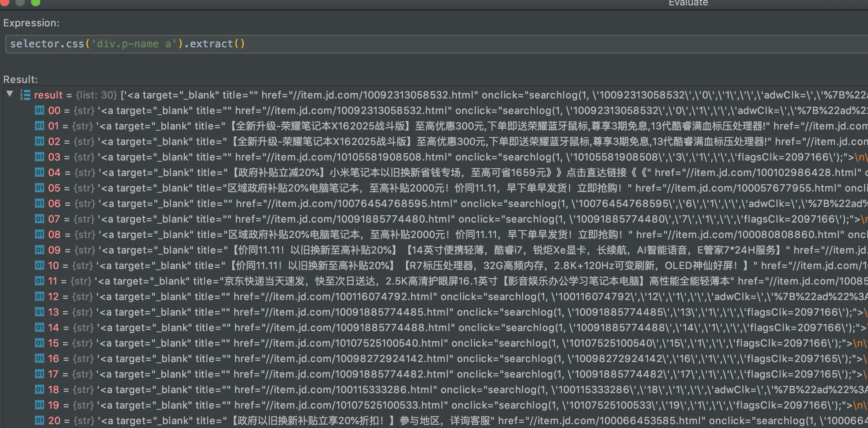The width and height of the screenshot is (868, 428).
Task: Click the string icon of item 17
Action: pyautogui.click(x=39, y=374)
